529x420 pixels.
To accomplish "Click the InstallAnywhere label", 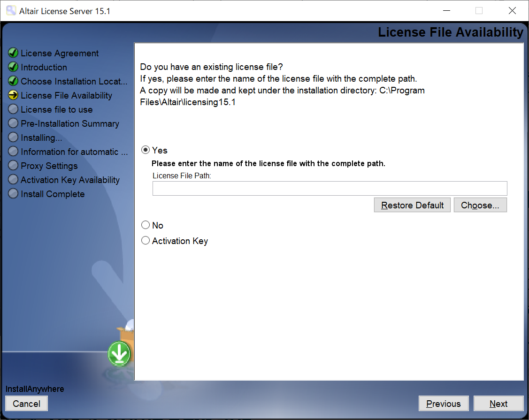I will point(35,389).
